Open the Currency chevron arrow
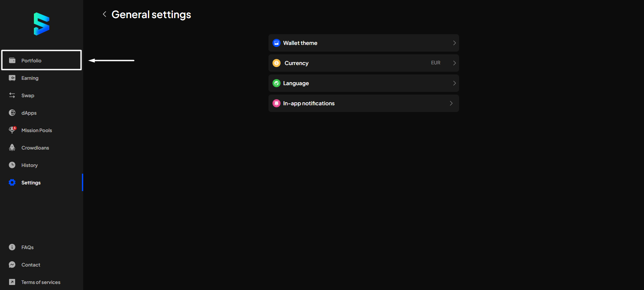Image resolution: width=644 pixels, height=290 pixels. [454, 63]
